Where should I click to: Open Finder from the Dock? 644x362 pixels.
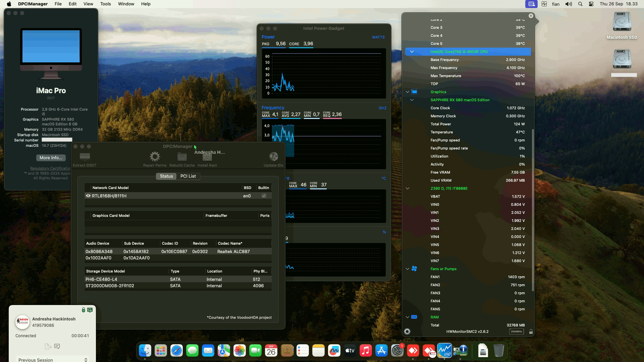145,351
